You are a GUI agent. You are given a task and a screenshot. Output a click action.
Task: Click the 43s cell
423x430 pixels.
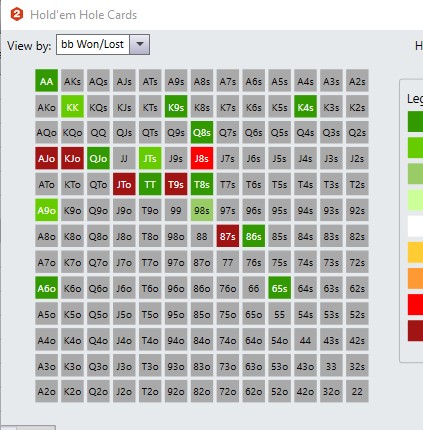coord(331,340)
